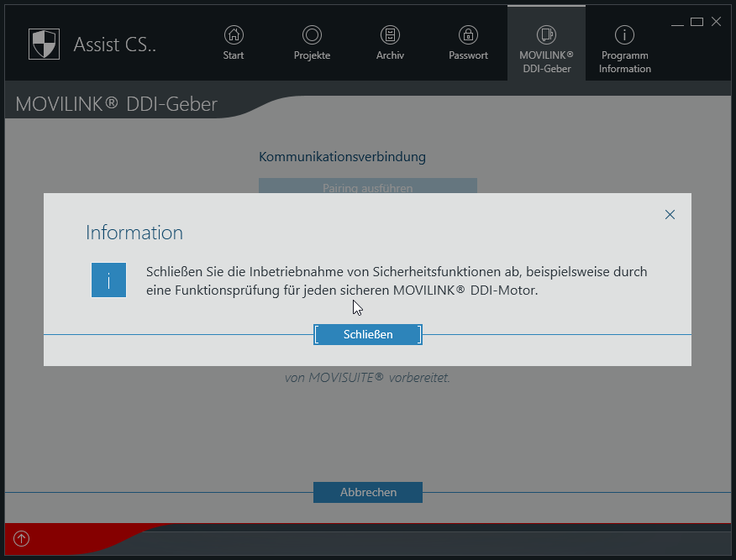Viewport: 736px width, 560px height.
Task: Click the Programm Information icon
Action: coord(624,35)
